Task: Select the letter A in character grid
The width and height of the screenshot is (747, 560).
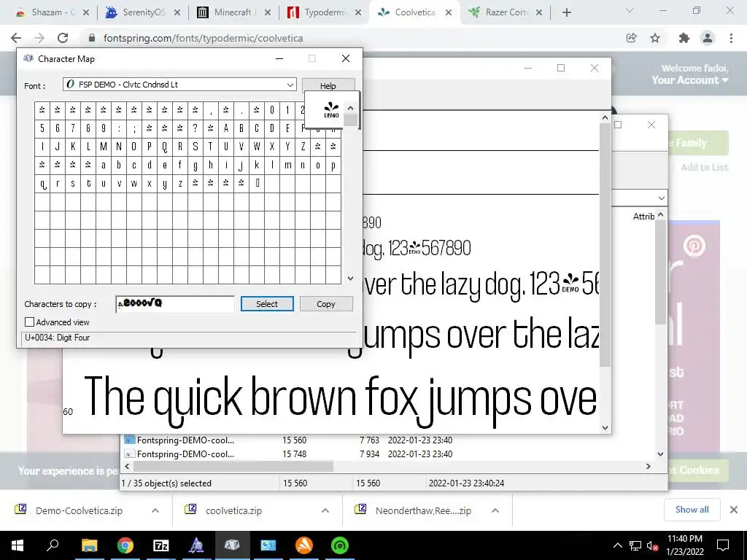Action: (x=226, y=128)
